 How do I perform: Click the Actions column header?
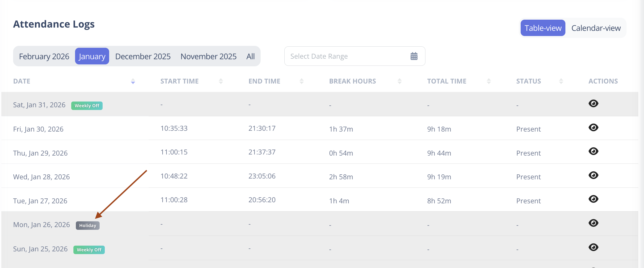click(603, 81)
